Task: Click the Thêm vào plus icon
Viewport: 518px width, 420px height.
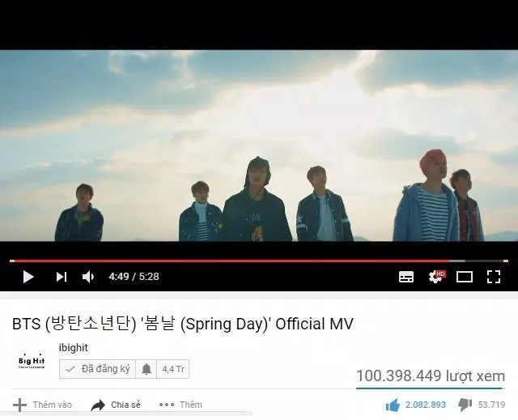Action: click(19, 405)
